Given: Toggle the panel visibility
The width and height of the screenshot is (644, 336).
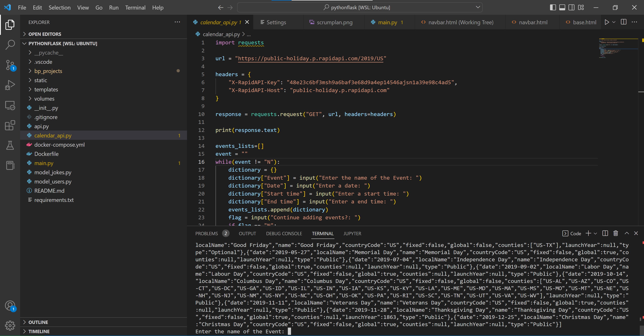Looking at the screenshot, I should [562, 7].
